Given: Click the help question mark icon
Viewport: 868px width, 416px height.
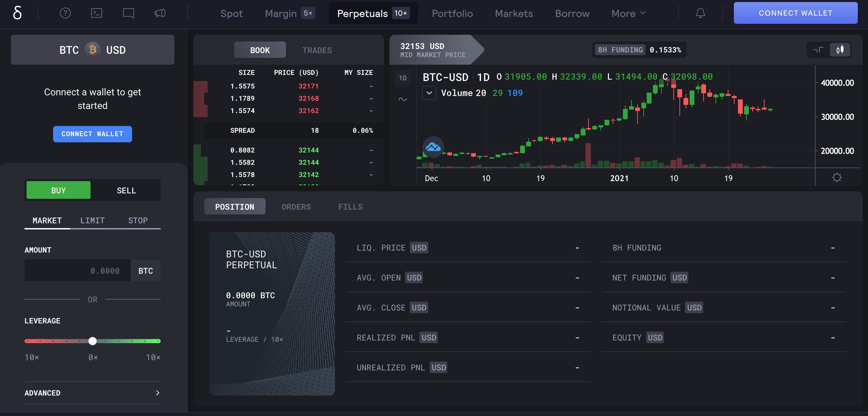Looking at the screenshot, I should click(x=65, y=13).
